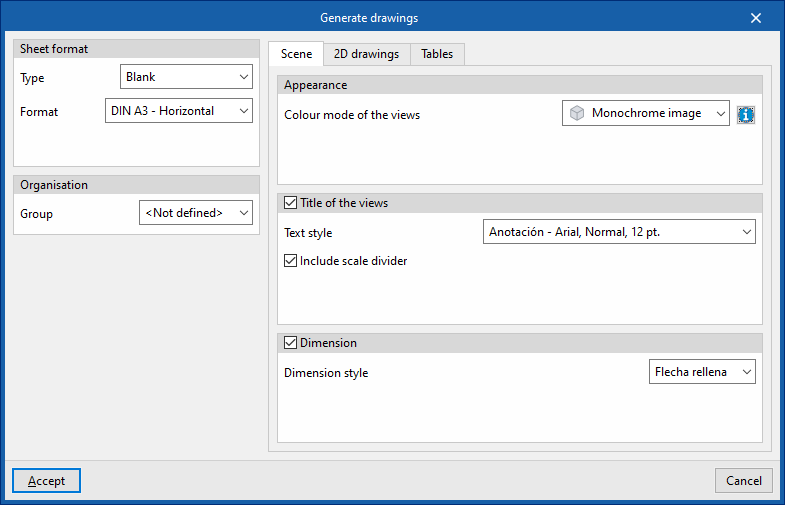Open the Tables tab
This screenshot has width=785, height=505.
click(437, 54)
